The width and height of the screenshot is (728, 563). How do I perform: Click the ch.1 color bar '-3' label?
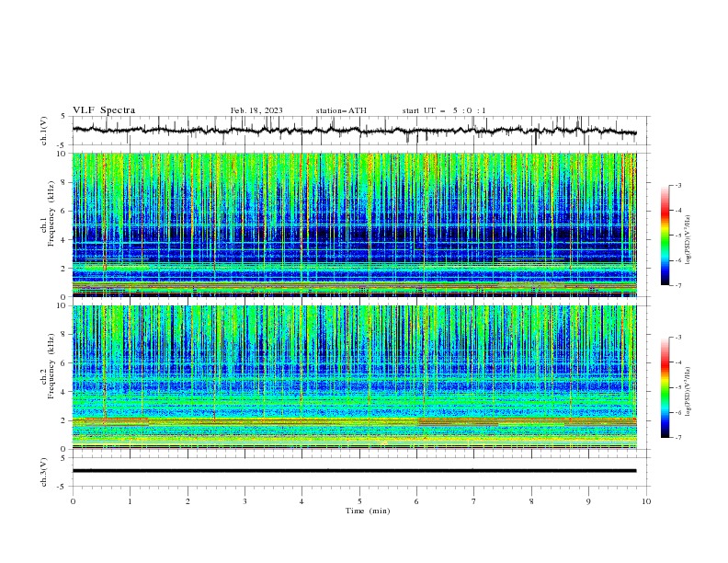pos(677,185)
